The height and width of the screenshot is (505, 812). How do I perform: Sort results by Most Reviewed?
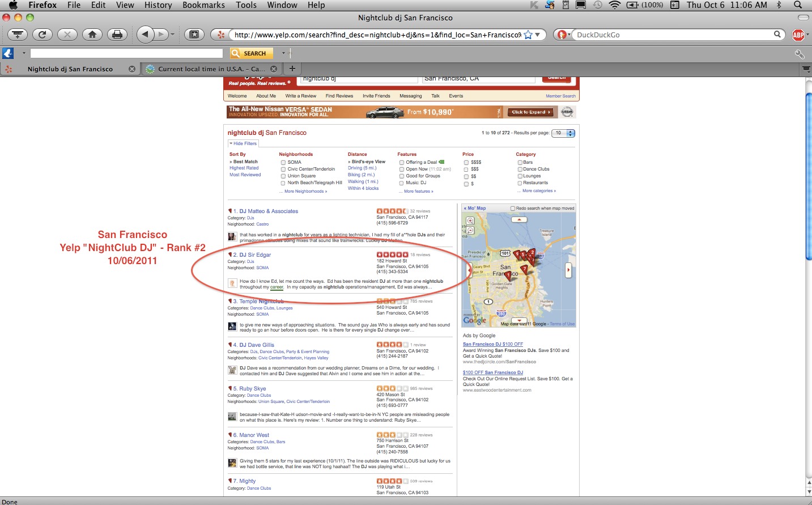245,175
